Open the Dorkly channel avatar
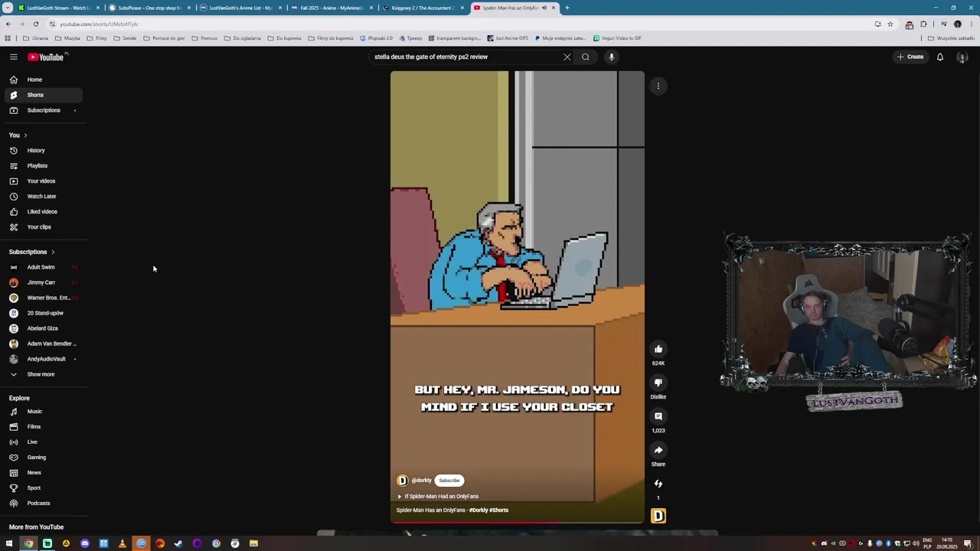The image size is (980, 551). [x=402, y=481]
